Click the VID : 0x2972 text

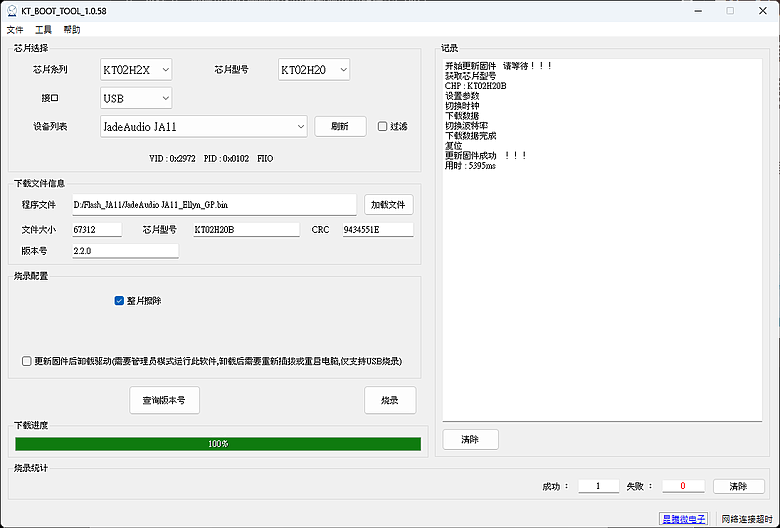pyautogui.click(x=172, y=159)
